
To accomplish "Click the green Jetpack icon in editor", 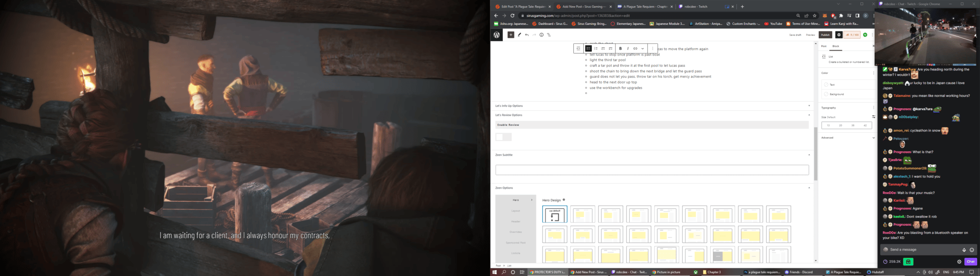I will (865, 35).
